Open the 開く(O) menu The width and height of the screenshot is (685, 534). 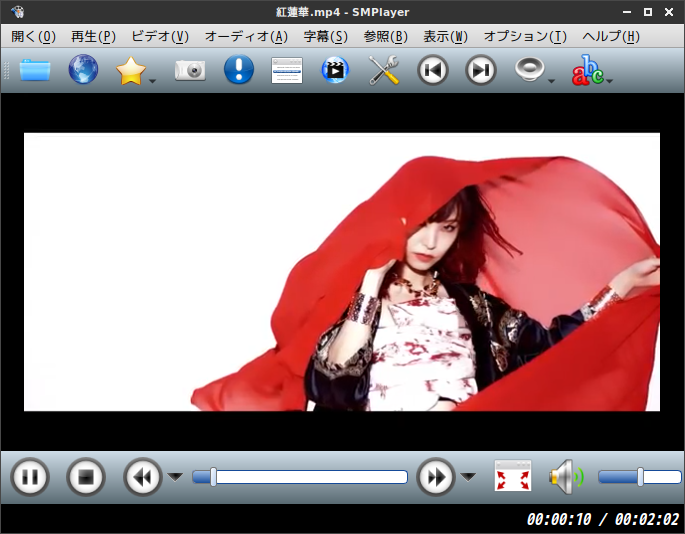click(x=34, y=36)
